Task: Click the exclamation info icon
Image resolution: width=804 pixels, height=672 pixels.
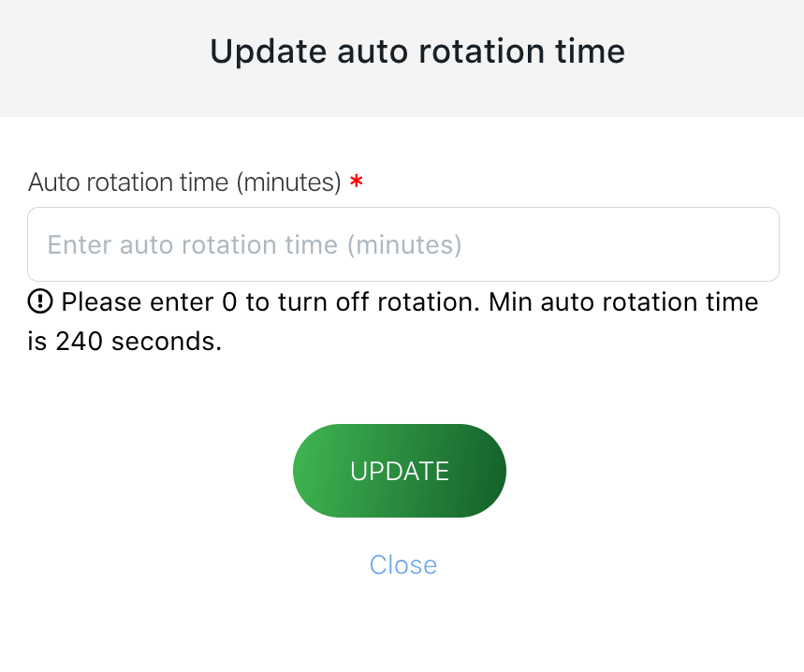Action: pos(40,301)
